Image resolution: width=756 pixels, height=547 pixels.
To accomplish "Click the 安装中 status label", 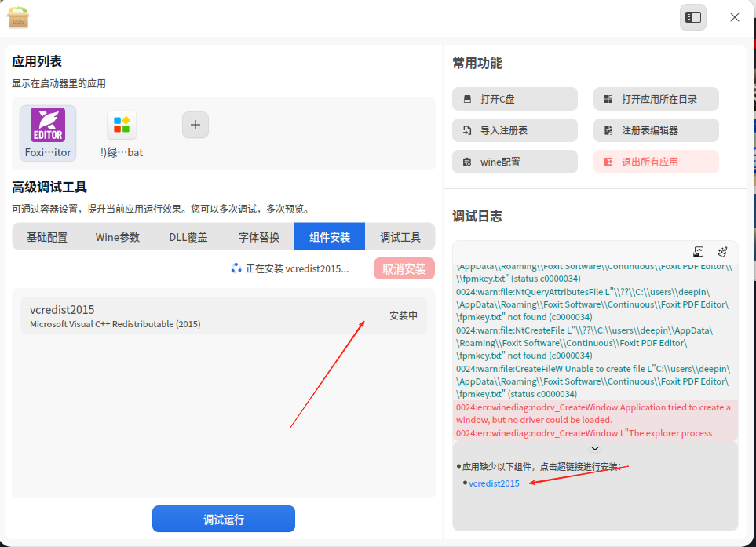I will 403,315.
